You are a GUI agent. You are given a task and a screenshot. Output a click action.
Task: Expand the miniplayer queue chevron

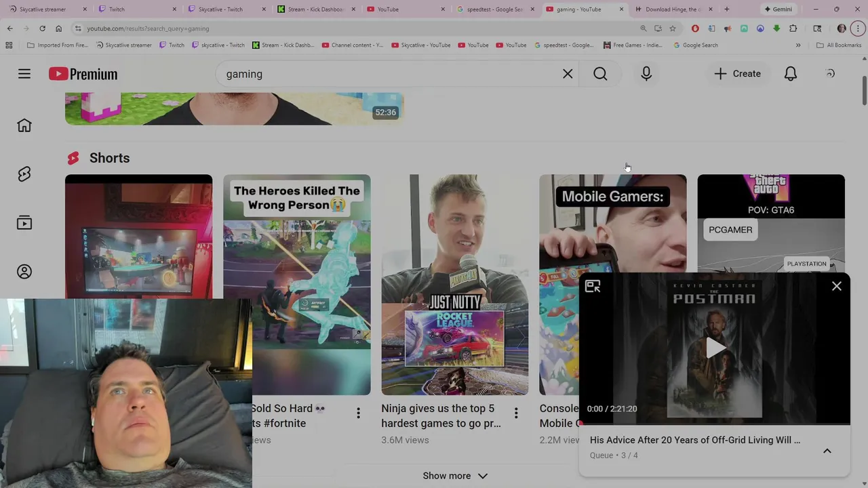pos(827,451)
